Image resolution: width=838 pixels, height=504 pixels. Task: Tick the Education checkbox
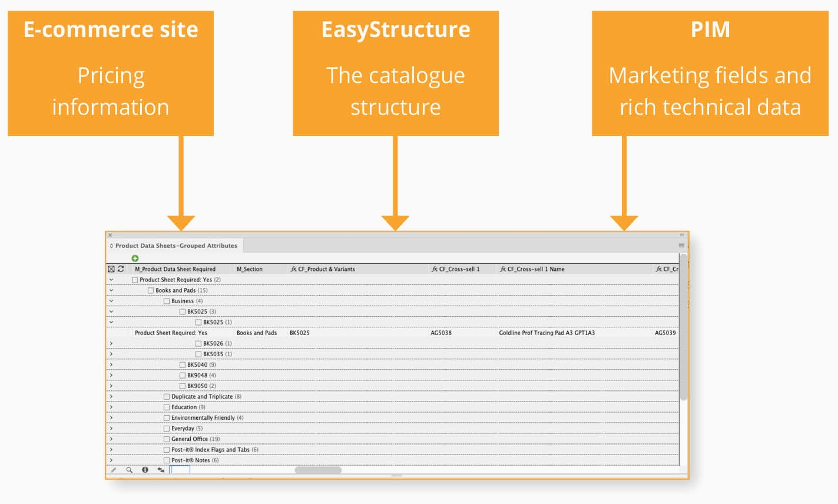tap(167, 407)
